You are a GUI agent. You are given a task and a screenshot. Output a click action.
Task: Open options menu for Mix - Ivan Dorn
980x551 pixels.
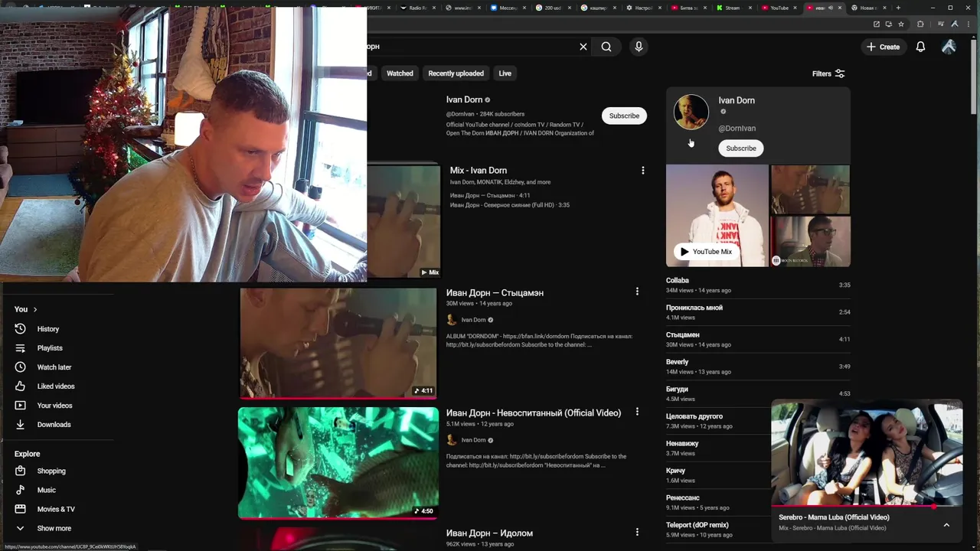coord(643,171)
